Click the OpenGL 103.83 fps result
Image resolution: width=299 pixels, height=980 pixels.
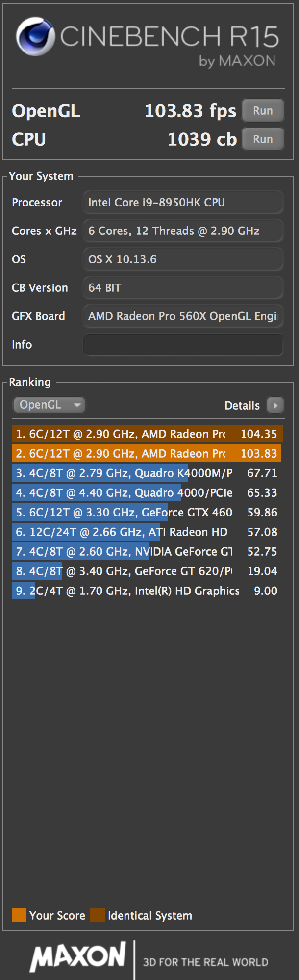point(190,111)
